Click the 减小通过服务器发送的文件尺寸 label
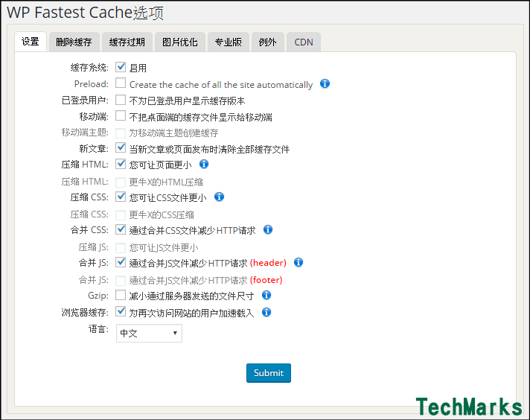The height and width of the screenshot is (420, 530). (x=191, y=296)
